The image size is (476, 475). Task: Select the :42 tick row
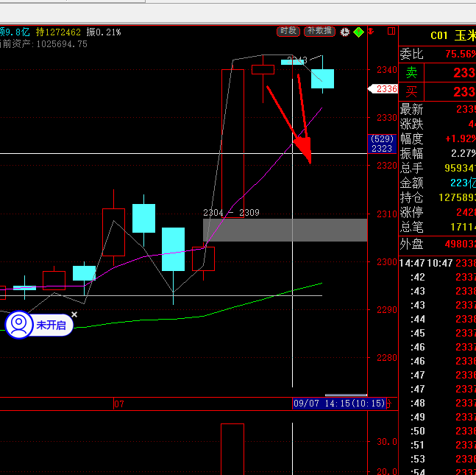coord(438,277)
